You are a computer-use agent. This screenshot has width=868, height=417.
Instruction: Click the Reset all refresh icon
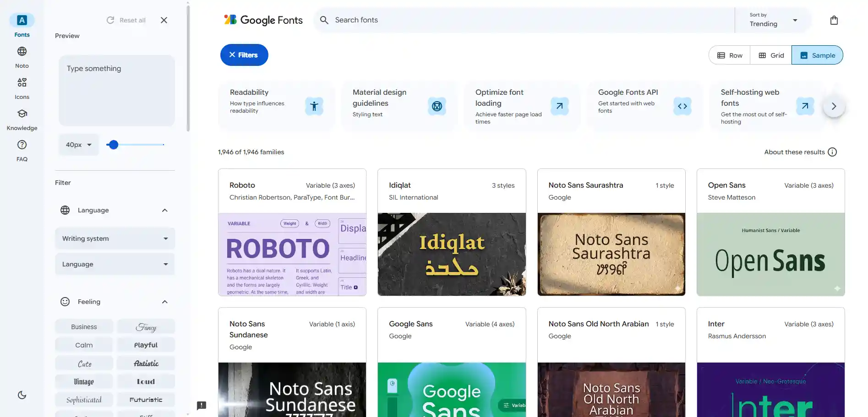tap(110, 20)
